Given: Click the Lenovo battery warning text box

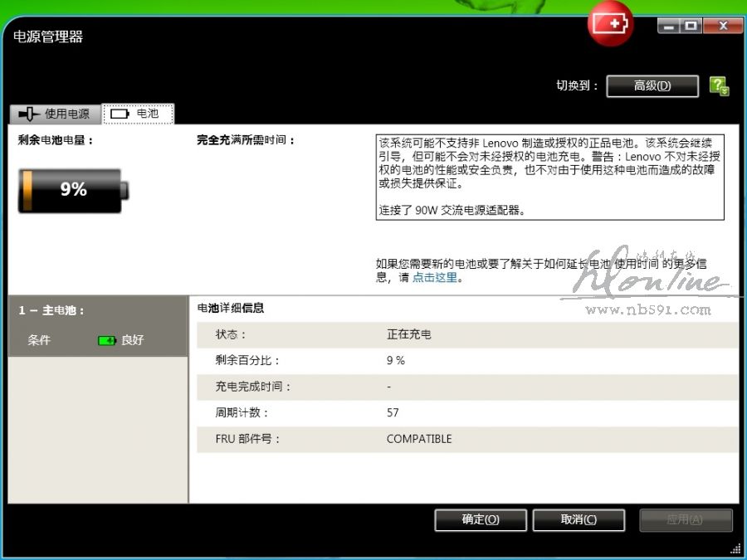Looking at the screenshot, I should (549, 178).
